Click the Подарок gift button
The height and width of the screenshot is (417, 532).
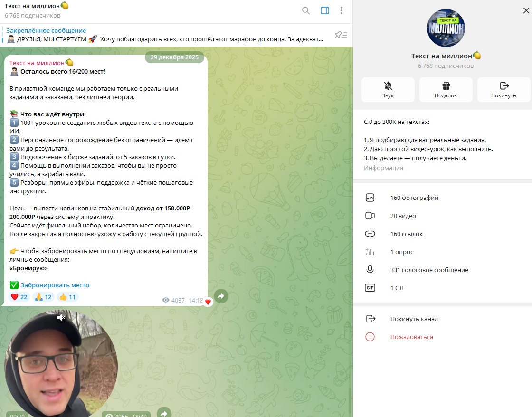pos(446,90)
